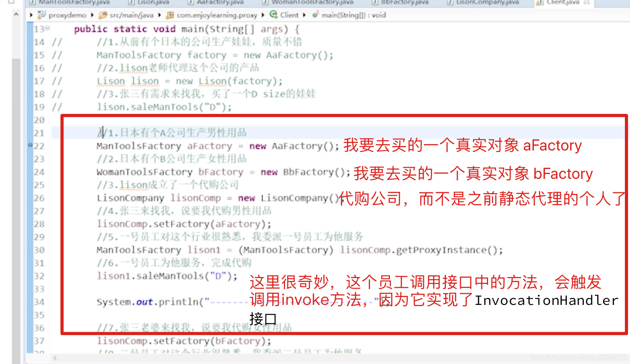Select Client in the breadcrumb
The width and height of the screenshot is (630, 364).
(289, 15)
